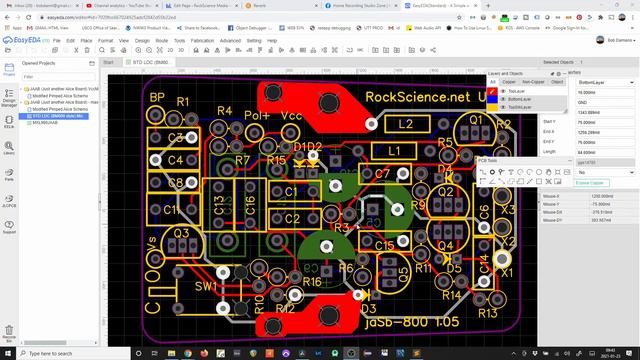
Task: Select the Object tab in Layers panel
Action: [x=557, y=82]
